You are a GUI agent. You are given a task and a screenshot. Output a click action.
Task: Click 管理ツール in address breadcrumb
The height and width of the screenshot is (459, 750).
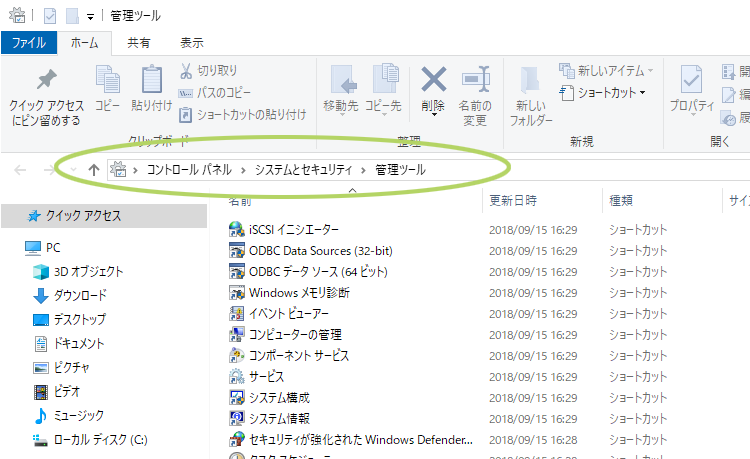[x=400, y=170]
